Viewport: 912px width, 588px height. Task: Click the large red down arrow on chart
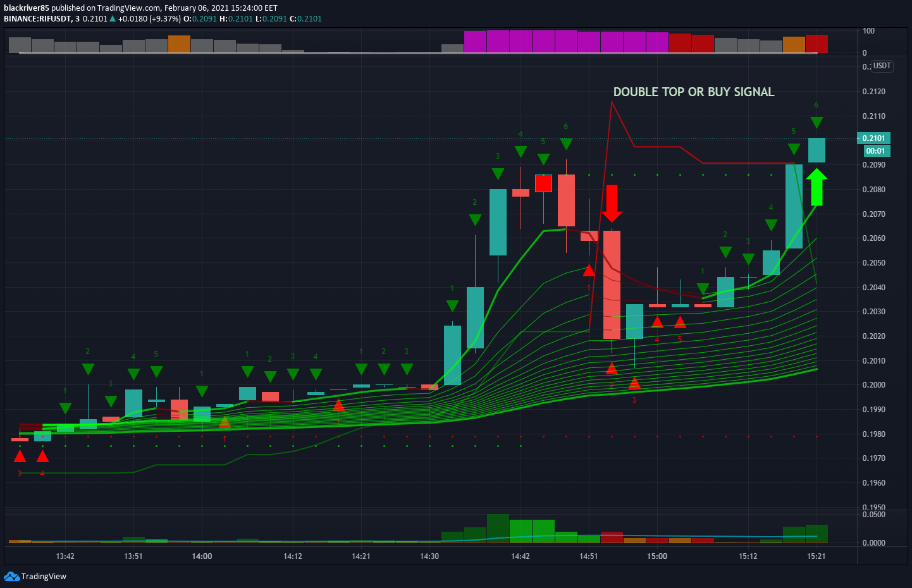click(612, 204)
